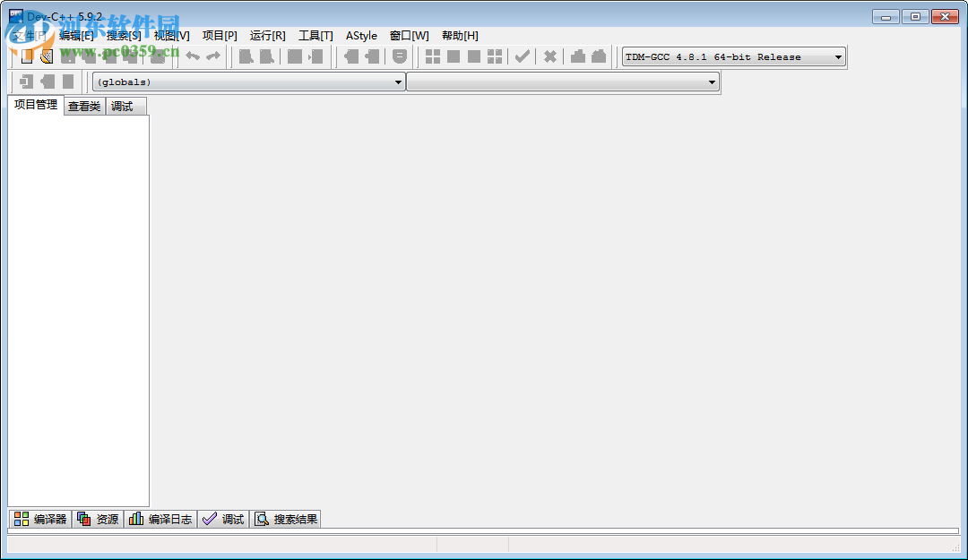Compile the project using the toolbar icon

246,56
